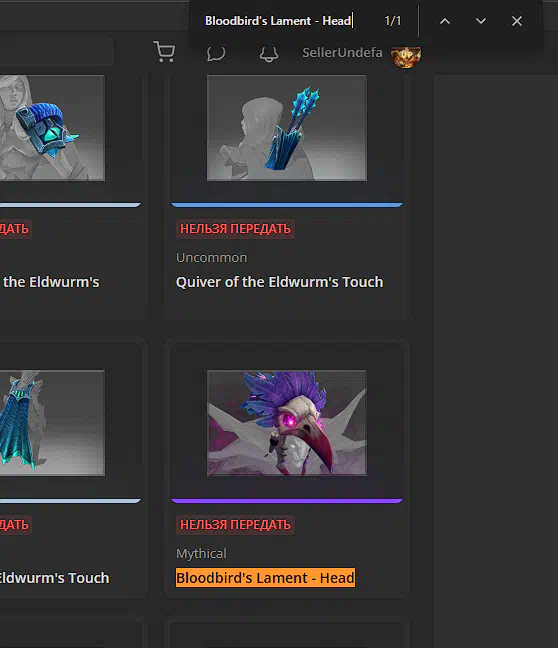The height and width of the screenshot is (648, 558).
Task: Open the Quiver of the Eldwurm's Touch title
Action: 279,282
